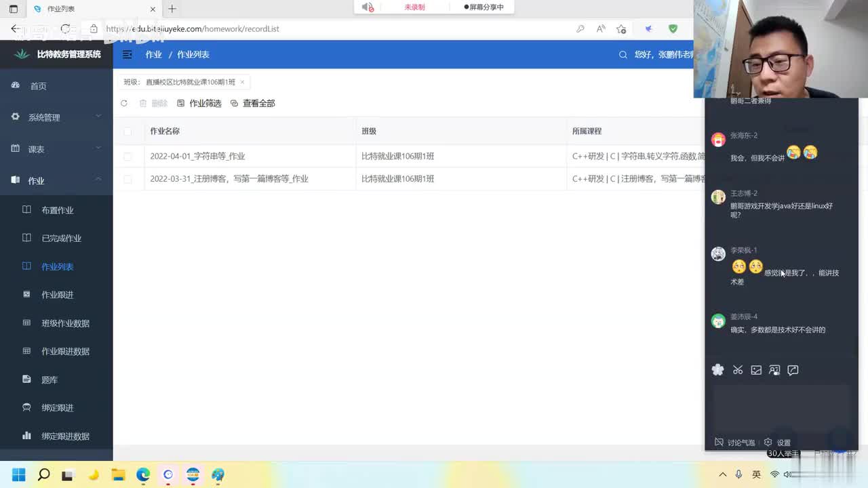
Task: Select 作业列表 in the sidebar
Action: [x=57, y=266]
